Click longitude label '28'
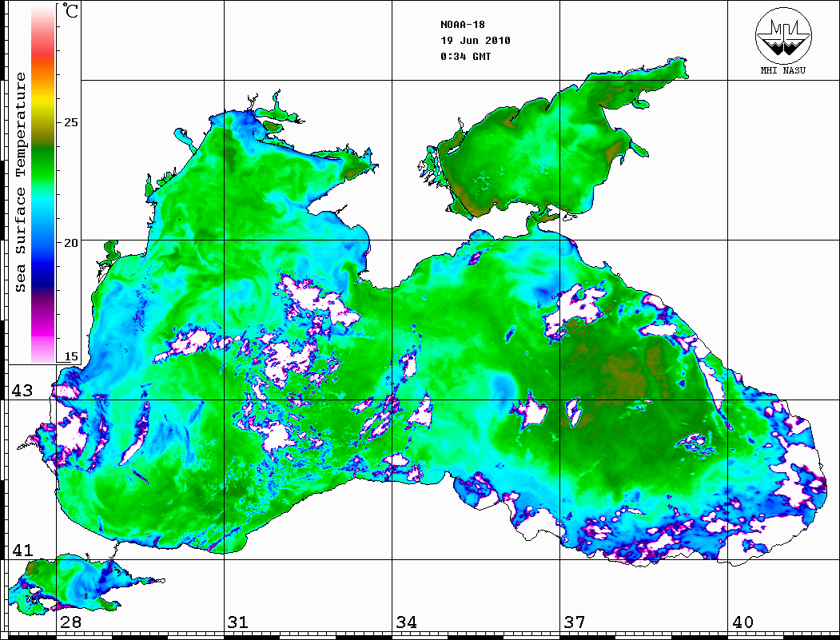 (70, 622)
